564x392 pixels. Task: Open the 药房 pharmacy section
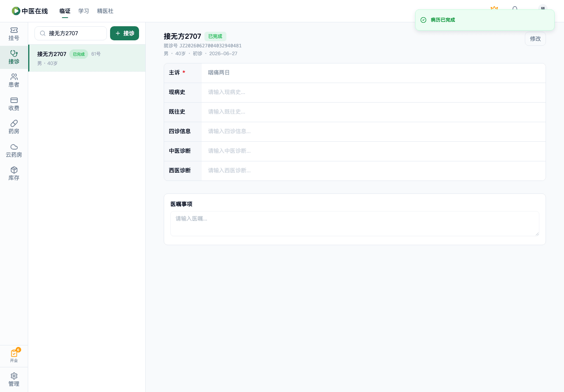14,127
